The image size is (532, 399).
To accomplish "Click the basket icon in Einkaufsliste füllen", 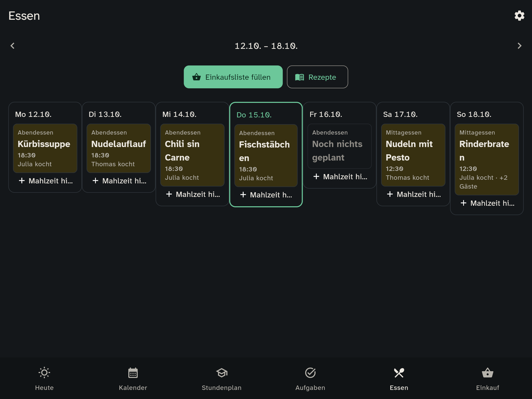I will pyautogui.click(x=196, y=77).
